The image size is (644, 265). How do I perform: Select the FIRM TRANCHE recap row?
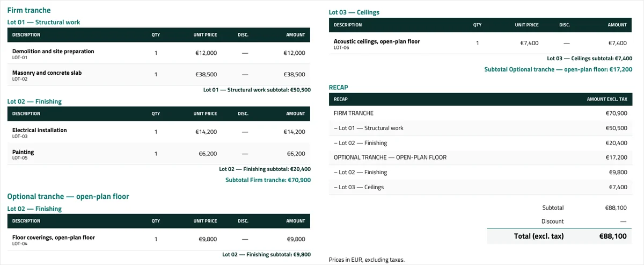[x=480, y=113]
